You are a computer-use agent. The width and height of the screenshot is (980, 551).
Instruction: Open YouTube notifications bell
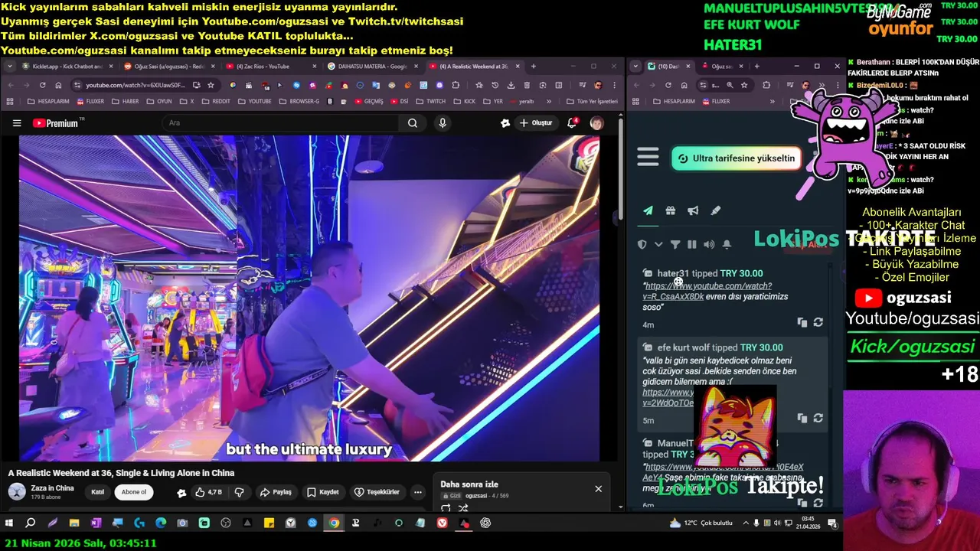tap(572, 123)
